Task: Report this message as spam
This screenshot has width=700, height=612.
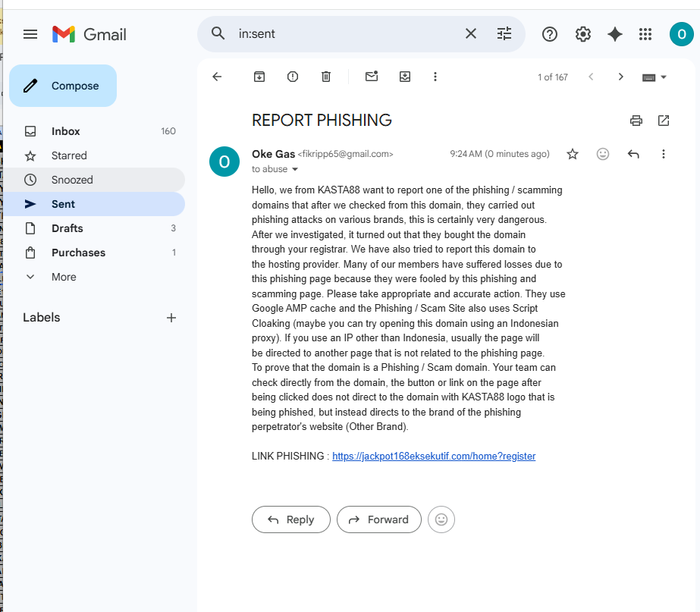Action: coord(293,77)
